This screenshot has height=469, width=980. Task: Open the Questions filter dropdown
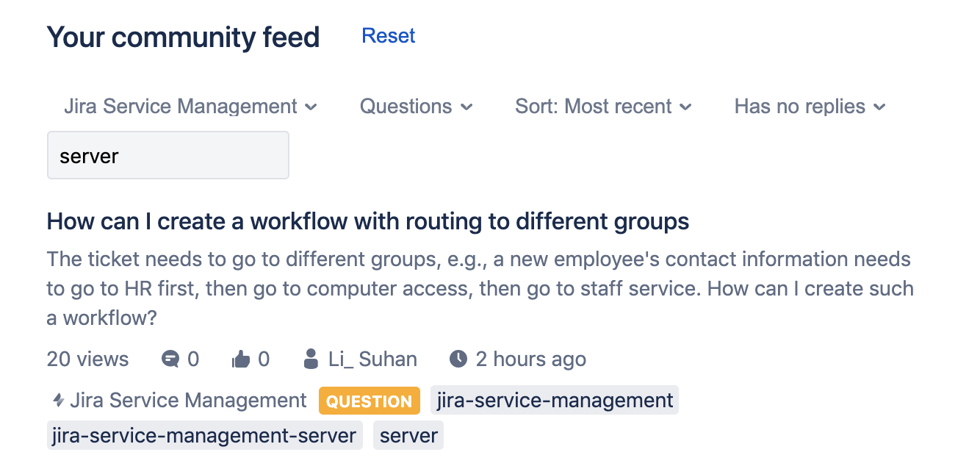[416, 107]
